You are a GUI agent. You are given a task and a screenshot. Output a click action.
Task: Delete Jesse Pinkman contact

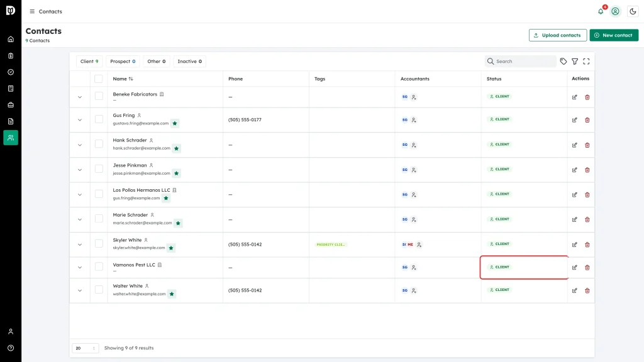pyautogui.click(x=587, y=170)
